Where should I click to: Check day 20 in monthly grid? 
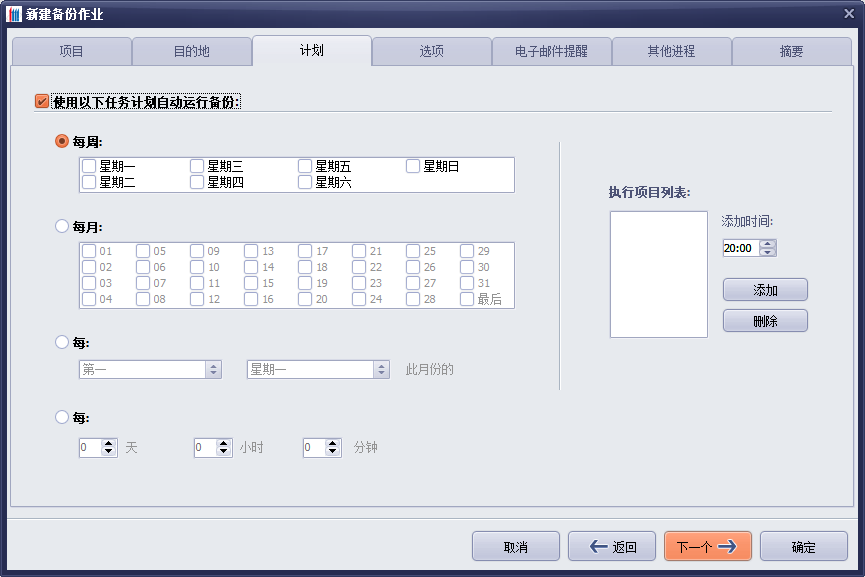[305, 299]
